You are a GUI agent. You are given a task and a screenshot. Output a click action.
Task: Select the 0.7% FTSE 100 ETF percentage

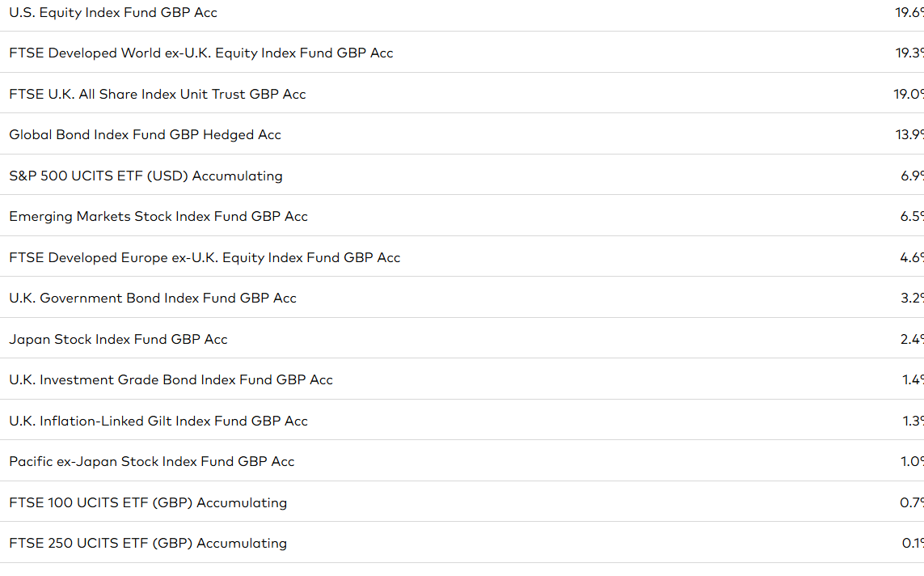click(x=912, y=503)
